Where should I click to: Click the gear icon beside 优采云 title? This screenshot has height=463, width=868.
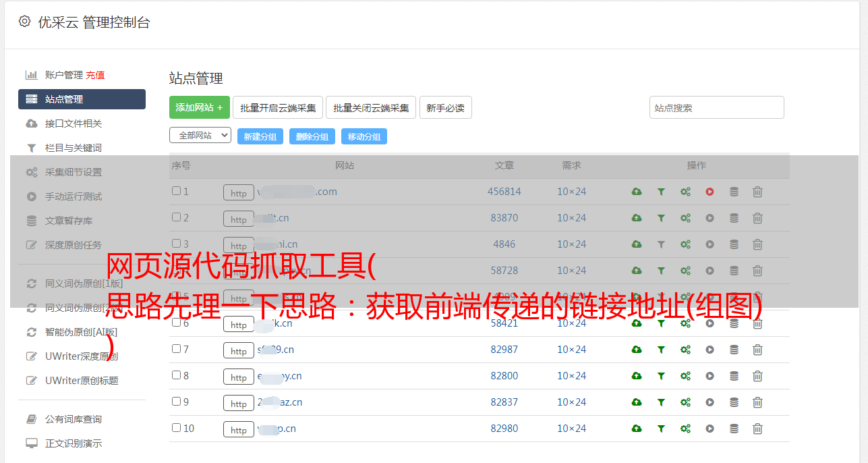pyautogui.click(x=25, y=22)
